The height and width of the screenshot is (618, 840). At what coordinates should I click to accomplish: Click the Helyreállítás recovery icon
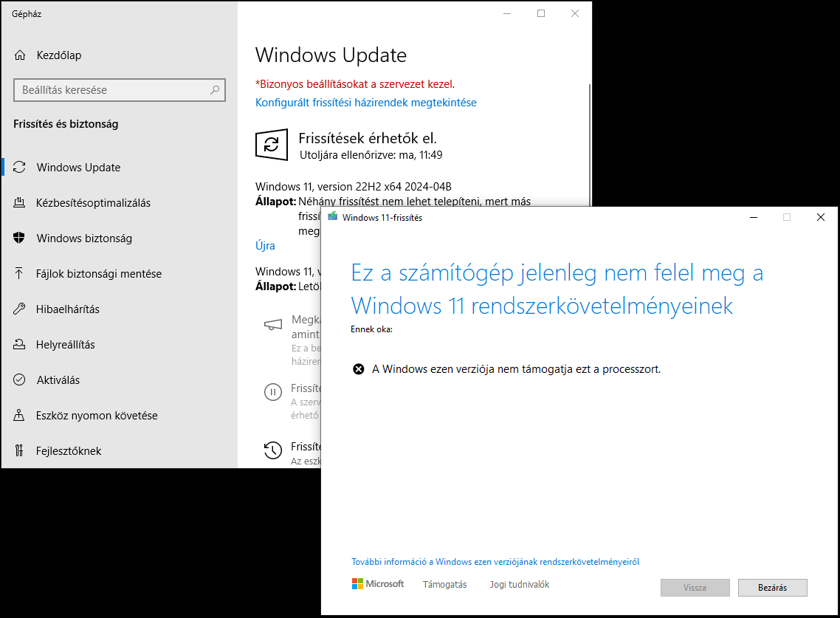pos(19,344)
